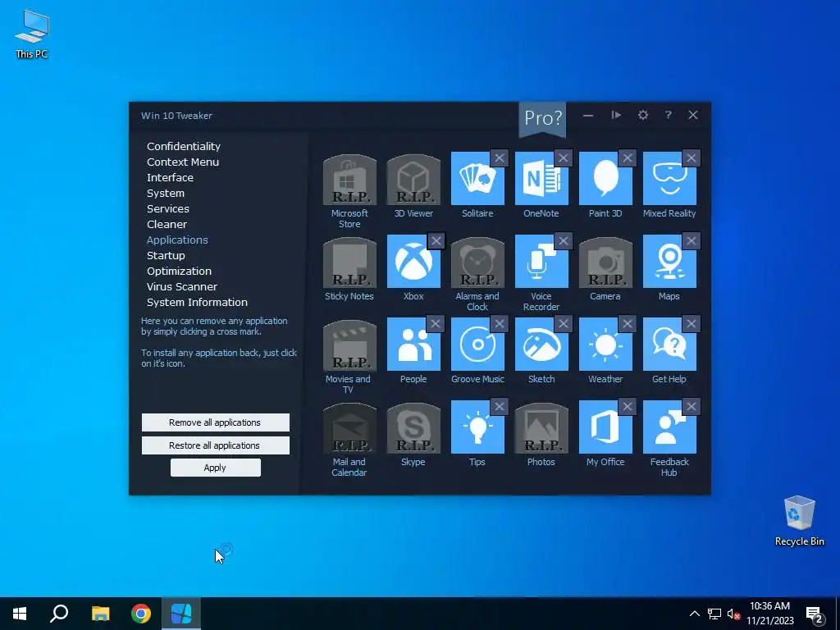Click the Maps app tile
Screen dimensions: 840x630
669,262
